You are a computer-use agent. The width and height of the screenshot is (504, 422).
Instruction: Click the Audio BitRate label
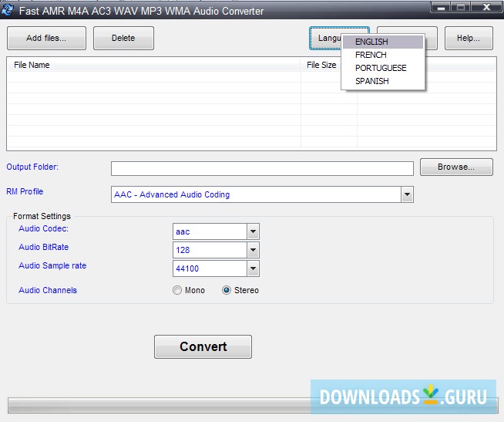click(44, 247)
